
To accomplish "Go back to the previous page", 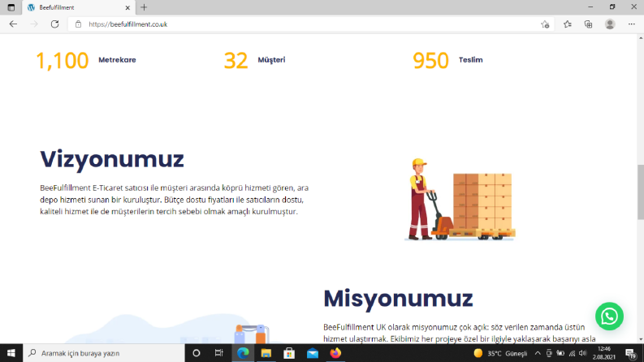I will pos(13,24).
